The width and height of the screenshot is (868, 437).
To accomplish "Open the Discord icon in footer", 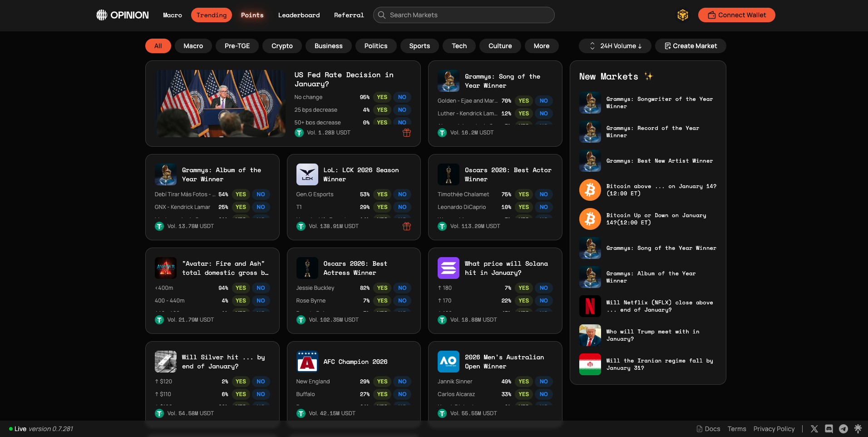I will tap(829, 429).
